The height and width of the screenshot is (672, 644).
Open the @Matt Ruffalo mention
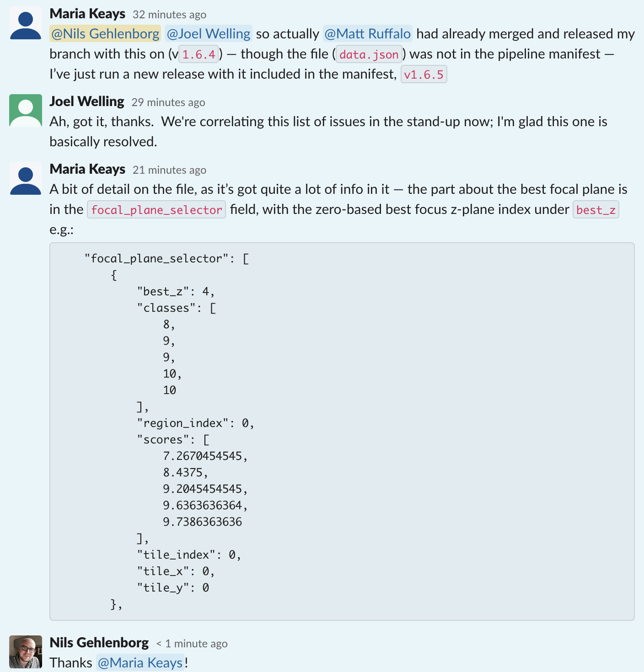pos(367,33)
